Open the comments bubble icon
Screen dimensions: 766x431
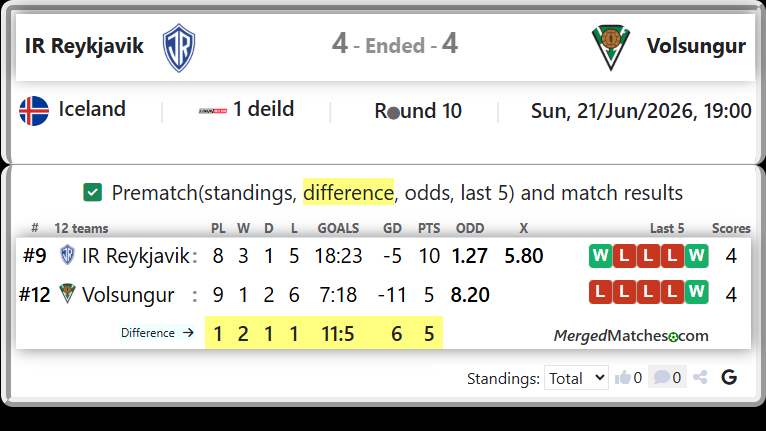pos(661,377)
